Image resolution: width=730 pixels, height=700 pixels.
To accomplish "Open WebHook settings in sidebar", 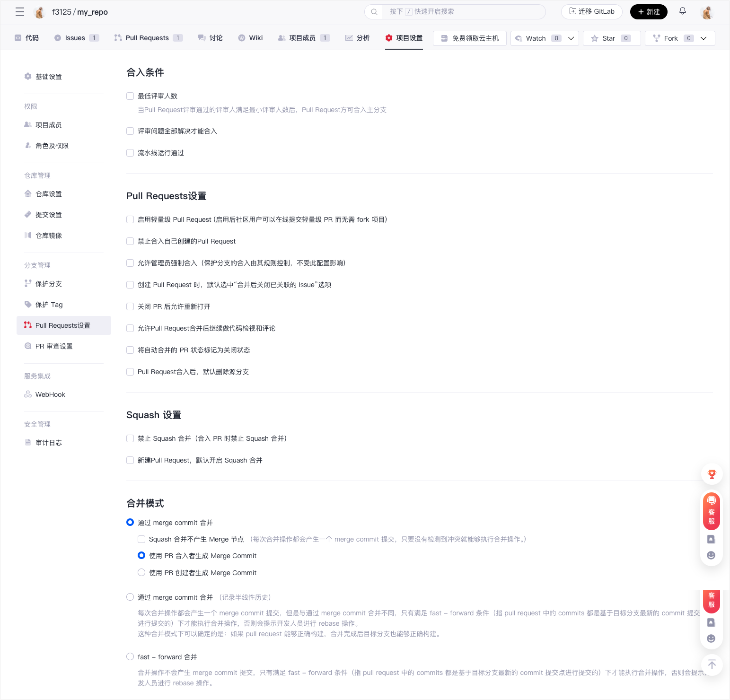I will pos(50,394).
